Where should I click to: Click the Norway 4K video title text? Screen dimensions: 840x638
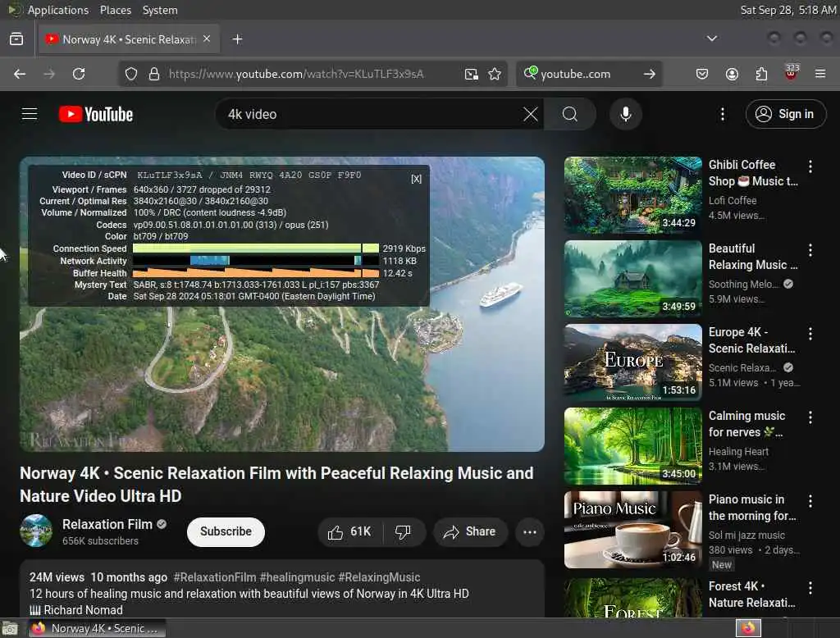pyautogui.click(x=276, y=485)
